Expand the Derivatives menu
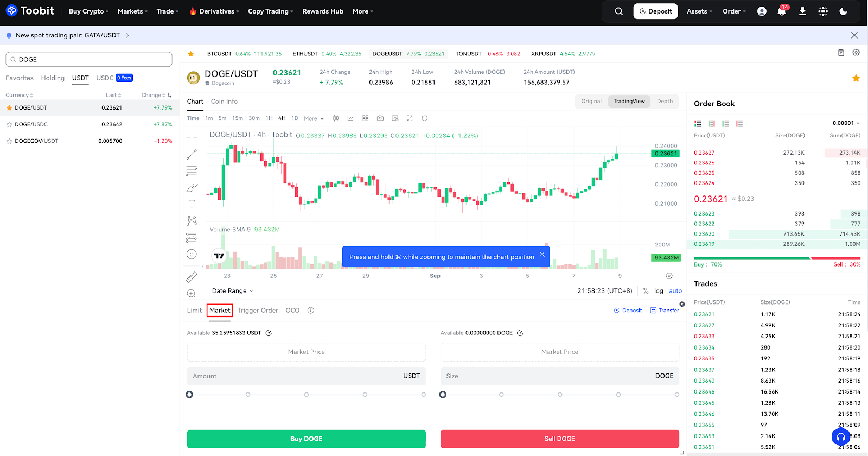This screenshot has height=456, width=868. [214, 11]
